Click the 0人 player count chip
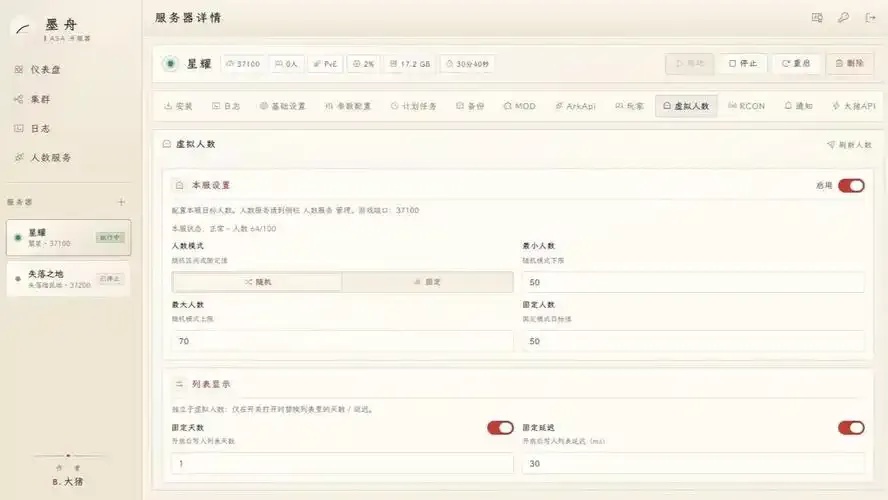 286,64
